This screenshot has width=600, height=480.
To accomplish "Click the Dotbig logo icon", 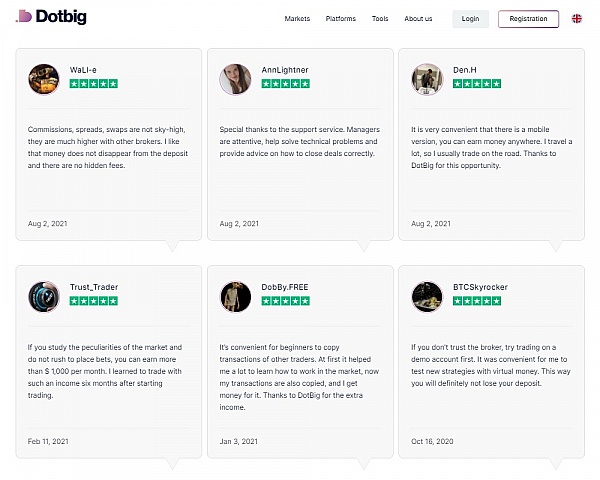I will point(23,18).
